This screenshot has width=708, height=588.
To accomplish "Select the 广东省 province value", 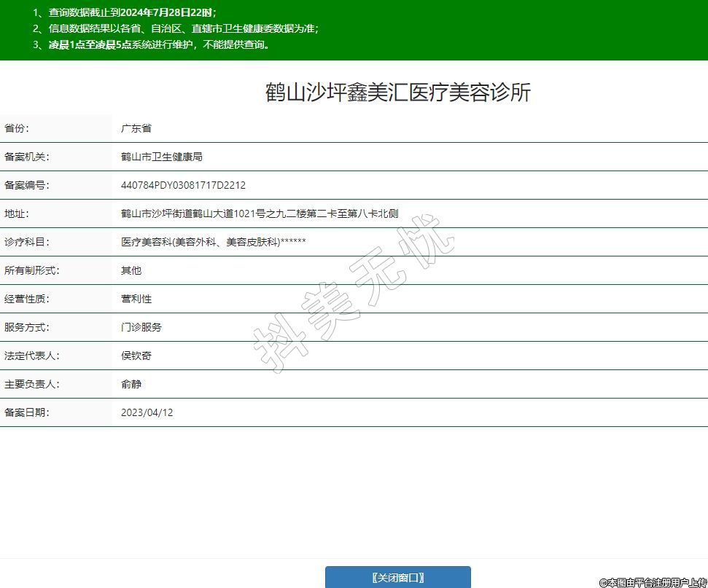I will pyautogui.click(x=136, y=128).
